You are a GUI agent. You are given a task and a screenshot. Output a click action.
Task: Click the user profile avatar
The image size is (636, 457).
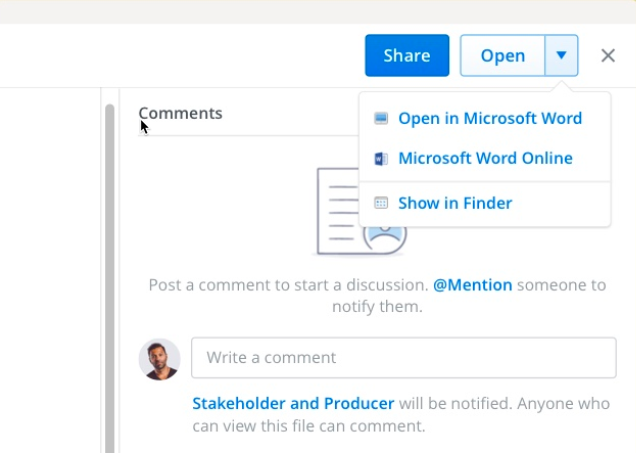tap(159, 359)
